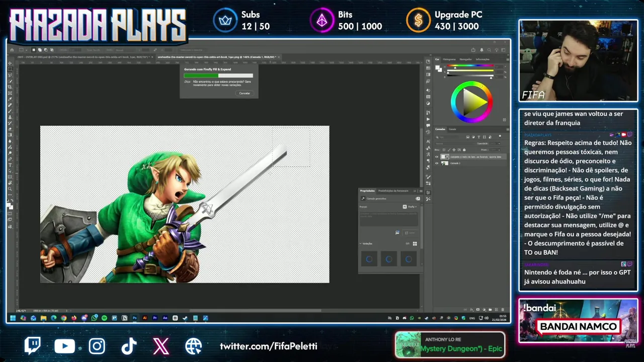The height and width of the screenshot is (362, 644).
Task: Click the New group folder icon
Action: tap(490, 310)
